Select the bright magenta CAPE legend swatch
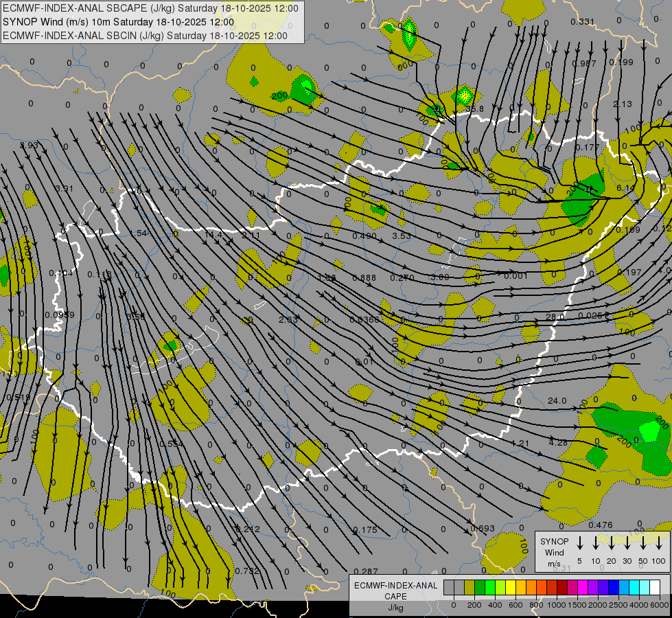The image size is (672, 618). tap(583, 587)
